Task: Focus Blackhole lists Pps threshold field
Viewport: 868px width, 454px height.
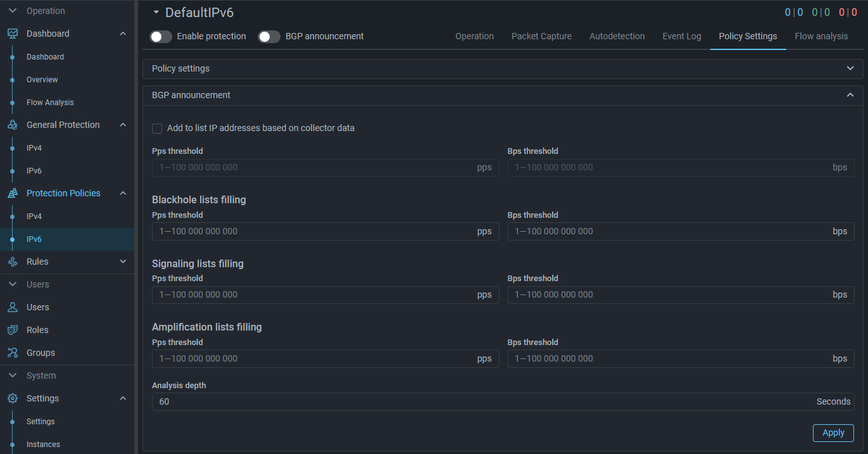Action: [x=313, y=231]
